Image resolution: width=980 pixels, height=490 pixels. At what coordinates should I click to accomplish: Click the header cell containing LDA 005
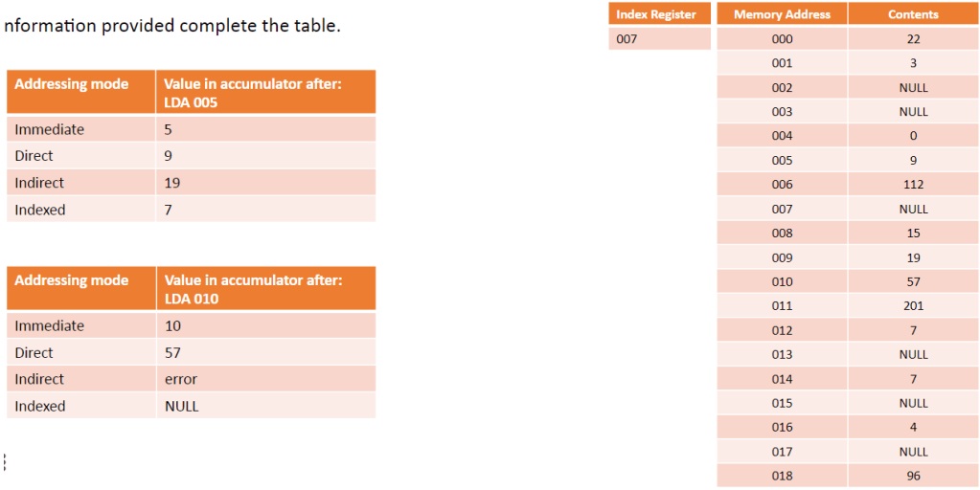pos(265,93)
